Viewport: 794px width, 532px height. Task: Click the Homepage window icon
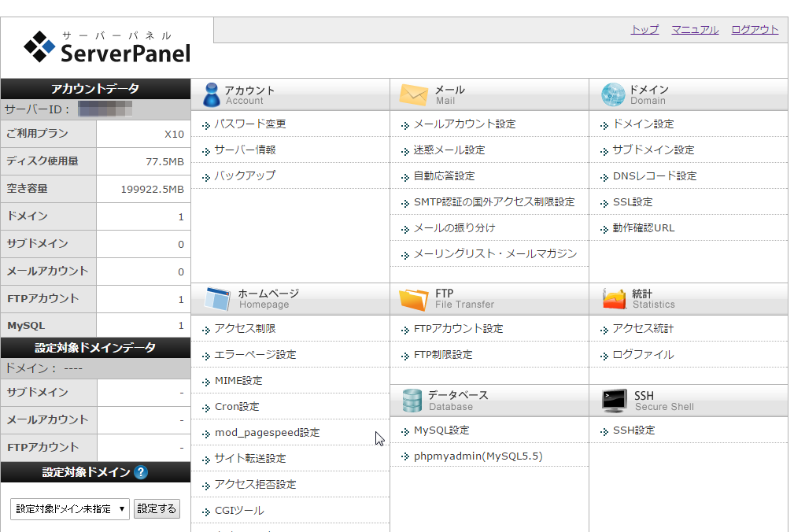[x=217, y=299]
